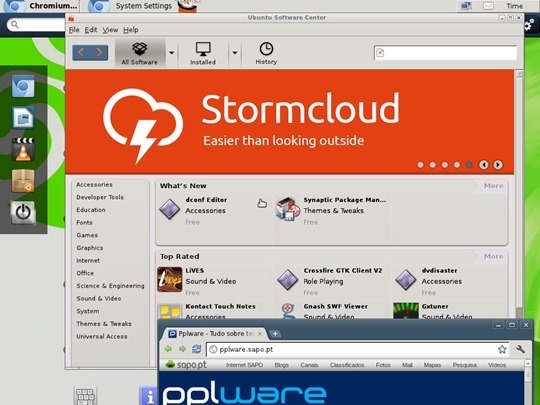The height and width of the screenshot is (405, 540).
Task: Open the LiVES app icon
Action: 169,279
